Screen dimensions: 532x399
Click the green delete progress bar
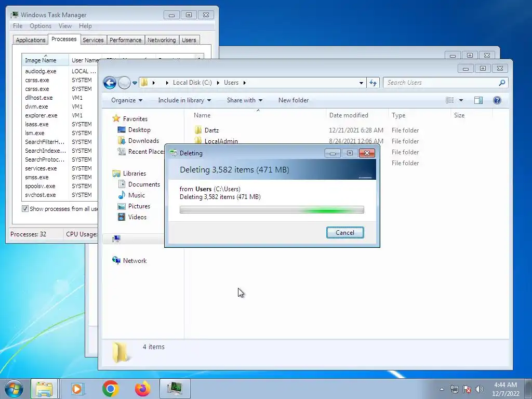click(272, 210)
